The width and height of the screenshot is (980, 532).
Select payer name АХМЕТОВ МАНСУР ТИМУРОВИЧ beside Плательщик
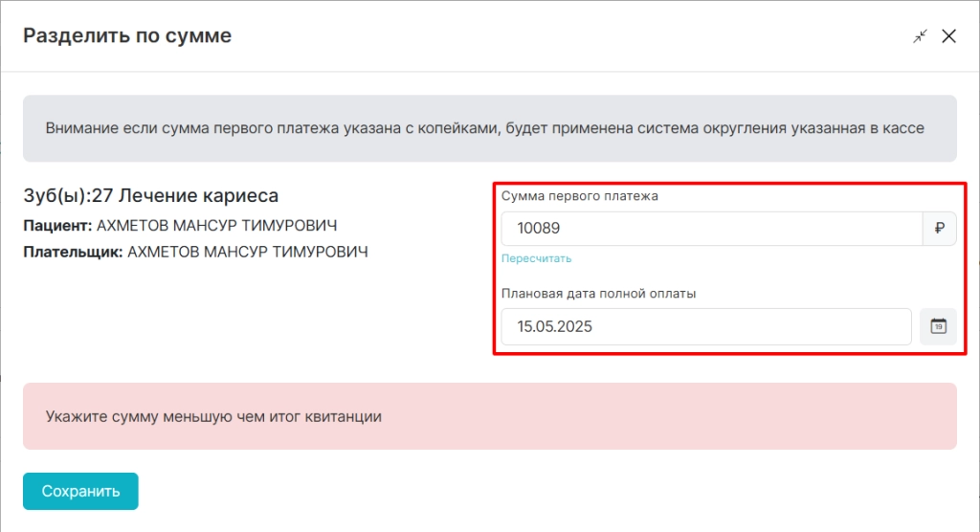pos(248,252)
